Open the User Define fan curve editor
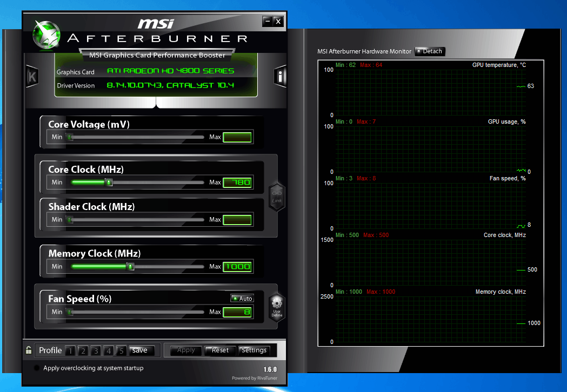 click(x=276, y=307)
